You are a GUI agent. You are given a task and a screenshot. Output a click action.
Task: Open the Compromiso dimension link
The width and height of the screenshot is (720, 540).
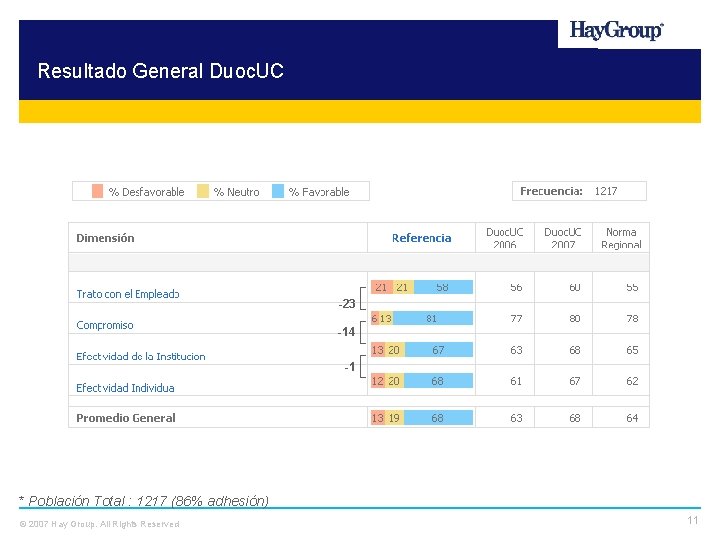click(x=105, y=325)
